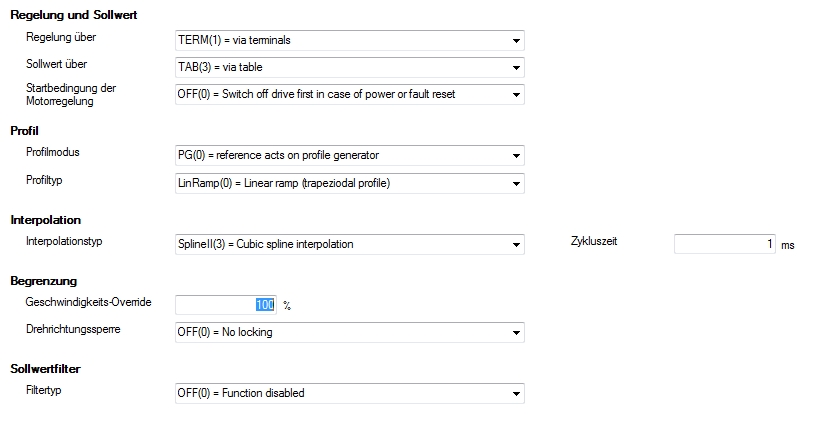
Task: Click the Sollwert über label
Action: point(56,64)
